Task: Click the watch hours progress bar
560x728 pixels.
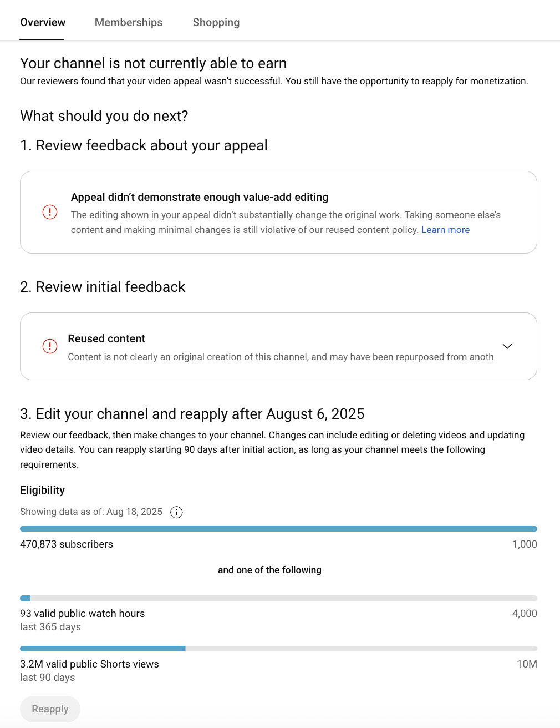Action: coord(278,598)
